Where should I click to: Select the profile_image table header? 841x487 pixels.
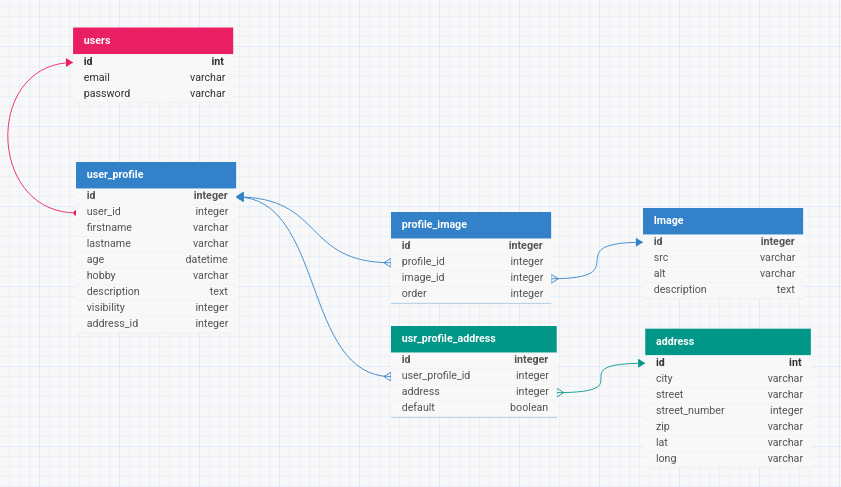coord(471,224)
